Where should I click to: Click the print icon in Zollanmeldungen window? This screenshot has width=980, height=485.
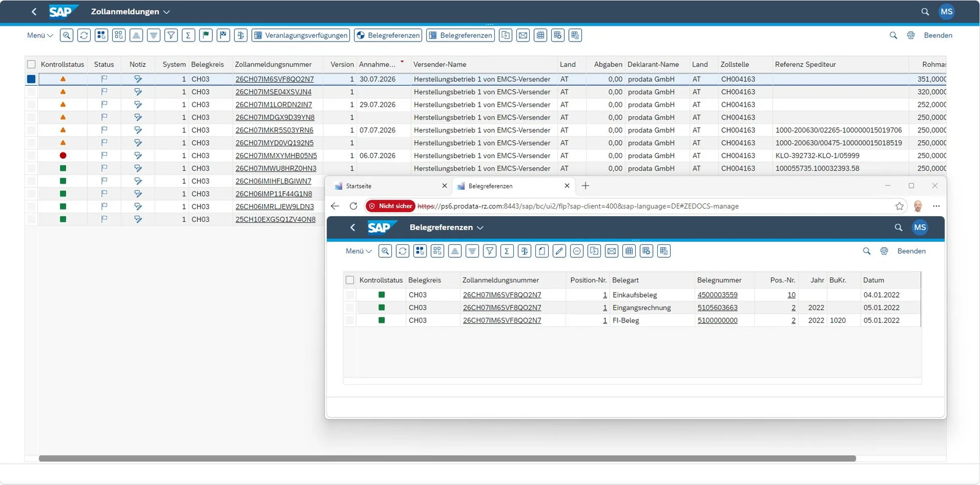click(x=911, y=36)
